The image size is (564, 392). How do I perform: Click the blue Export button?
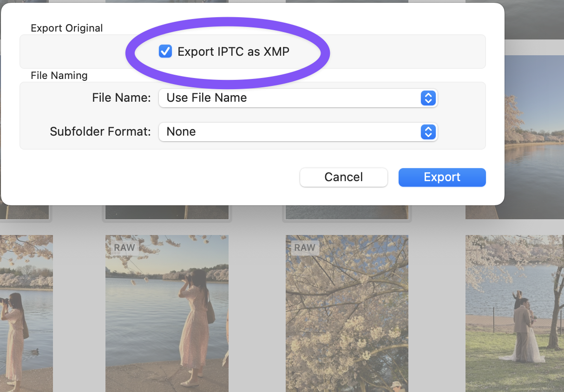442,177
